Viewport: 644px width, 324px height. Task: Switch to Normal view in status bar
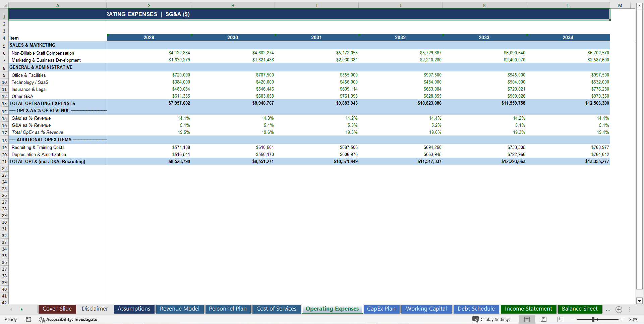527,319
